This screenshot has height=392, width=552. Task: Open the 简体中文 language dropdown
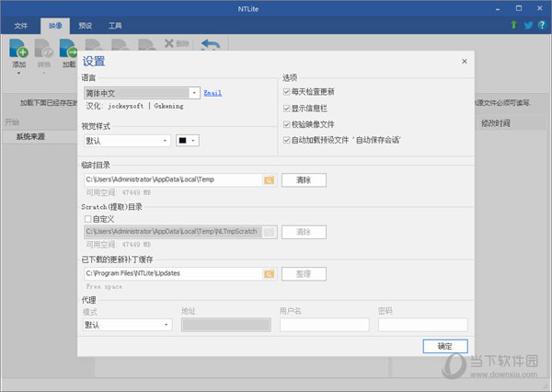click(194, 93)
